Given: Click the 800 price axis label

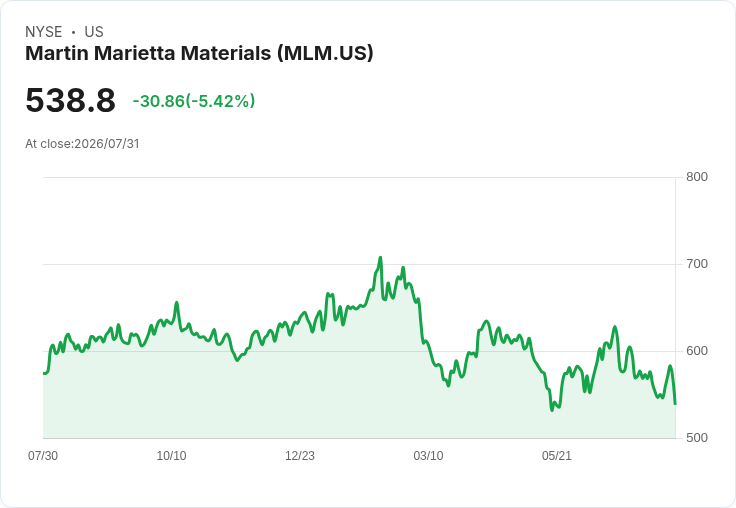Looking at the screenshot, I should click(697, 177).
